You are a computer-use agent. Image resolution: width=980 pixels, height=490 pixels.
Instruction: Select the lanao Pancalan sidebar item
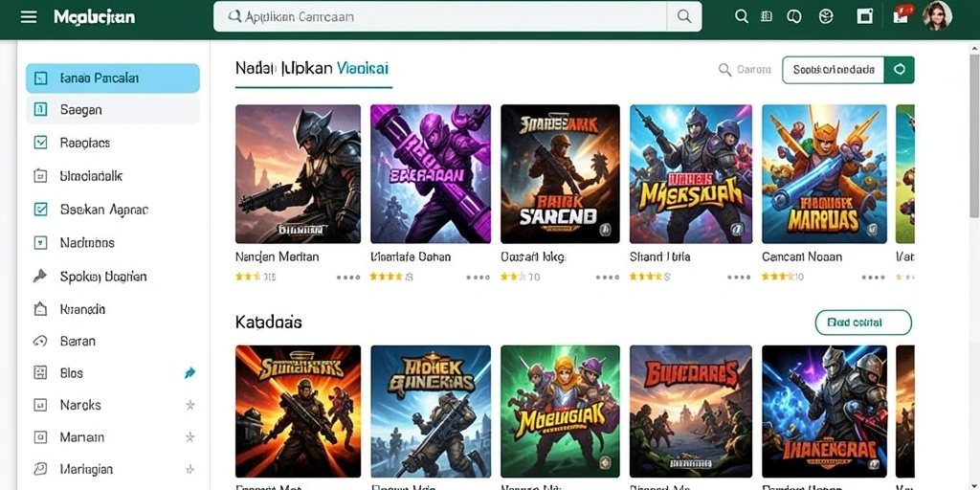(x=113, y=78)
